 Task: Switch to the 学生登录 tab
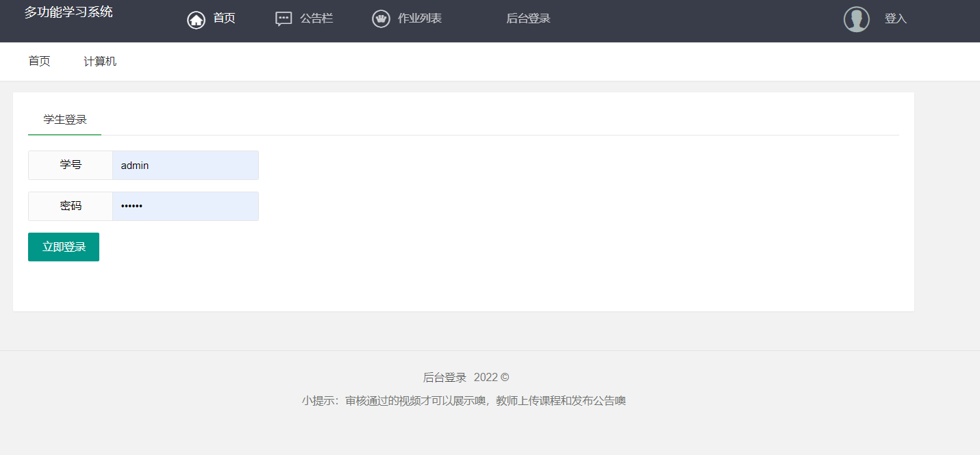[x=64, y=120]
